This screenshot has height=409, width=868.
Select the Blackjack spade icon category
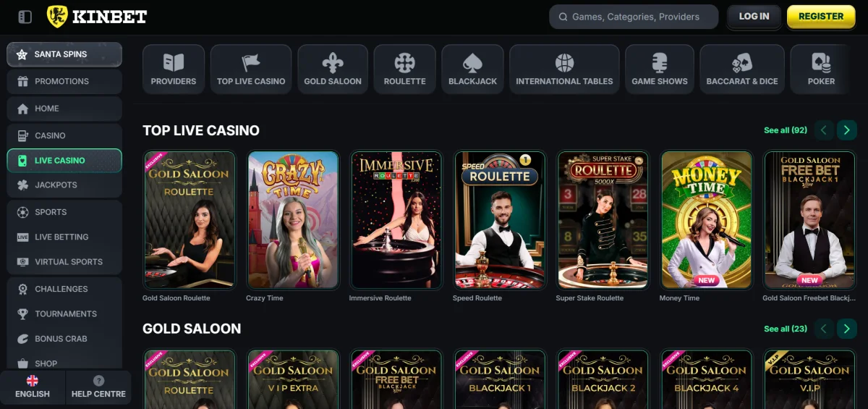[x=472, y=62]
